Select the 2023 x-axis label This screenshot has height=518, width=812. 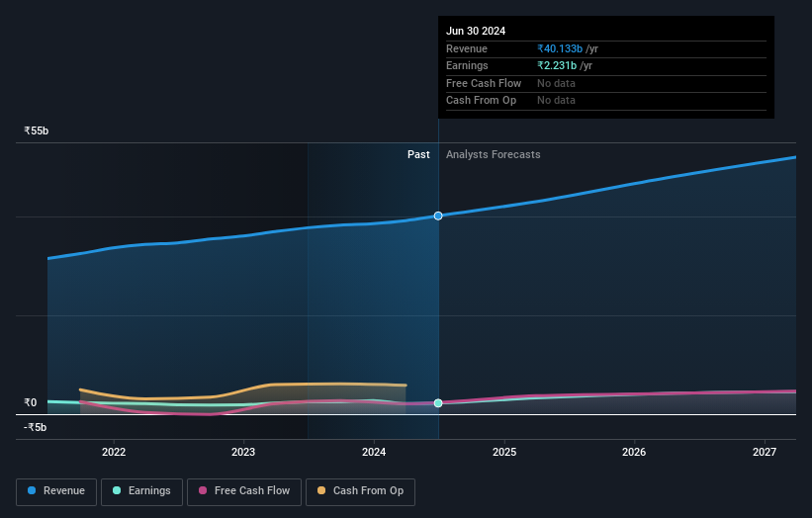click(243, 453)
